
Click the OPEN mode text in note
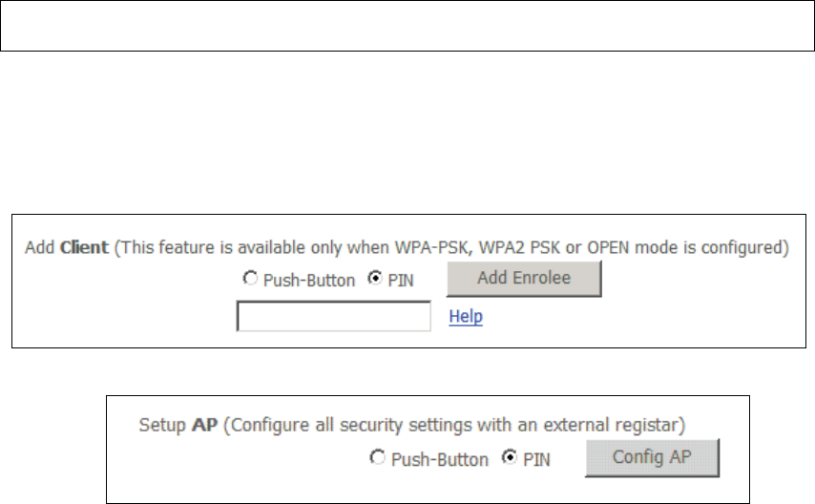633,247
